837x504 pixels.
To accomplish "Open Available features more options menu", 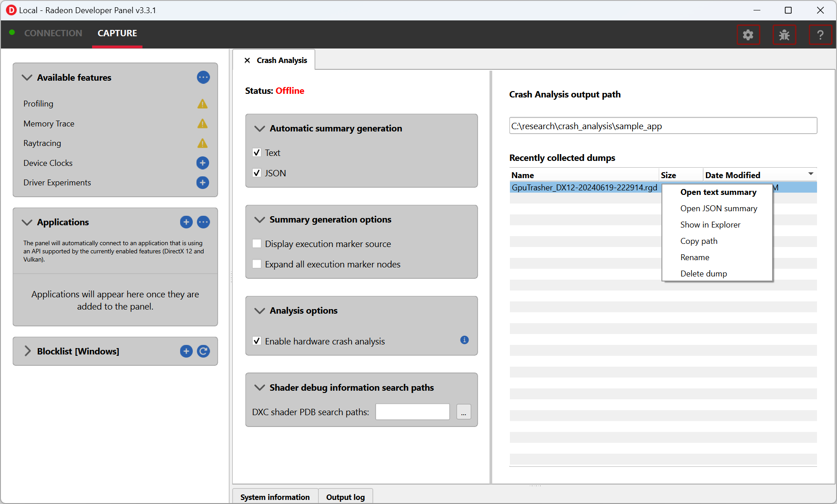I will [x=203, y=78].
